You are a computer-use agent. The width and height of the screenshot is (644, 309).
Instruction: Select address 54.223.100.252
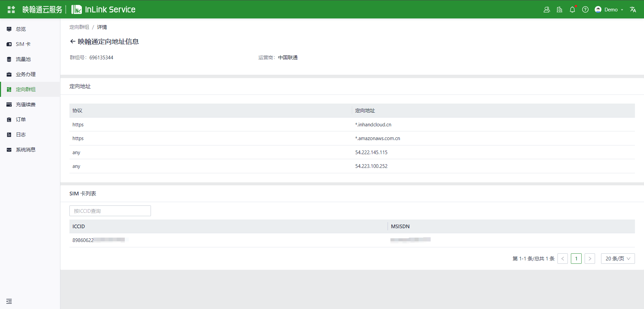[371, 166]
